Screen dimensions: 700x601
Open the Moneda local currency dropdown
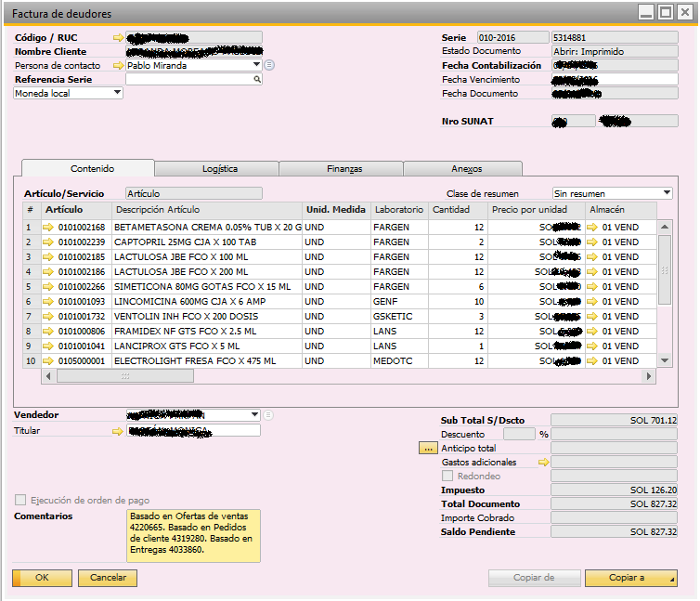point(117,93)
